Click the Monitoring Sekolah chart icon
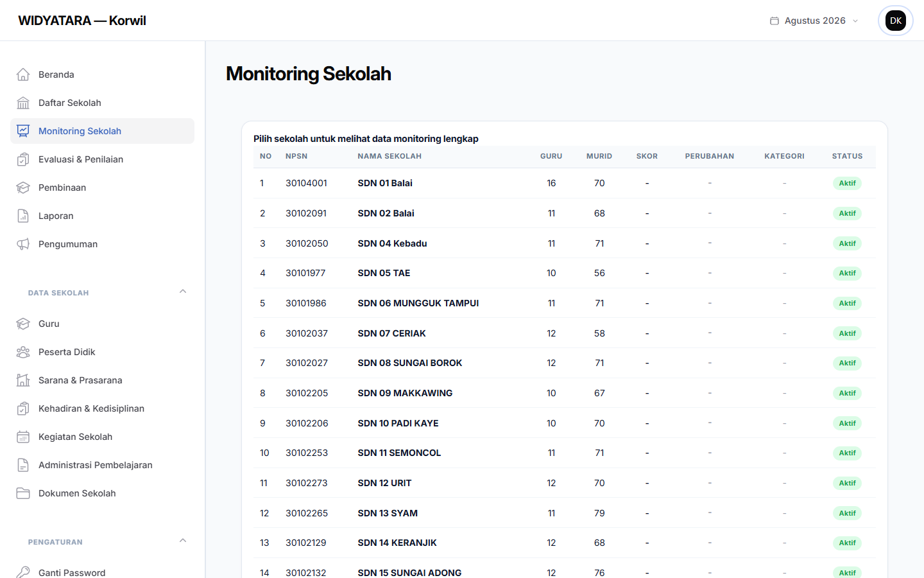Viewport: 924px width, 578px height. 23,131
